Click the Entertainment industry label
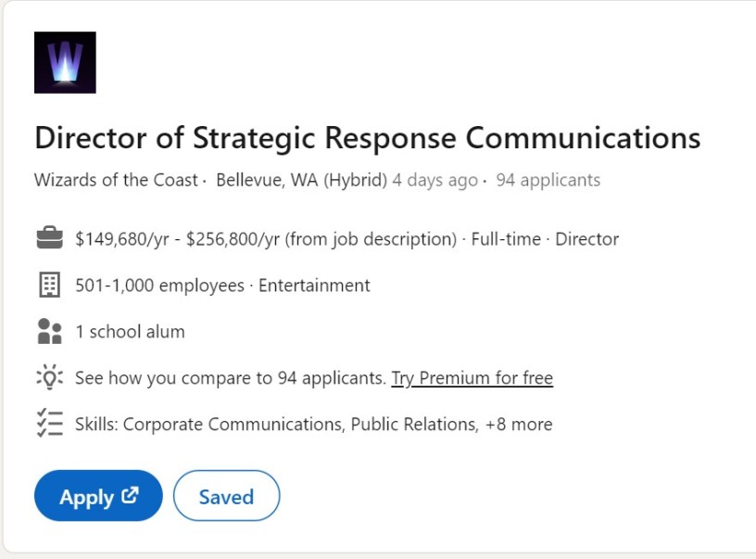 coord(314,286)
